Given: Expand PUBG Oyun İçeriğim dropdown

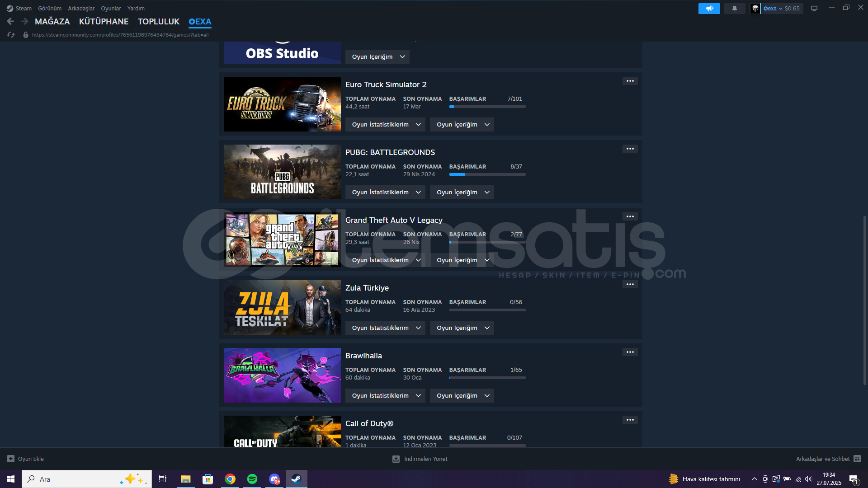Looking at the screenshot, I should point(462,192).
